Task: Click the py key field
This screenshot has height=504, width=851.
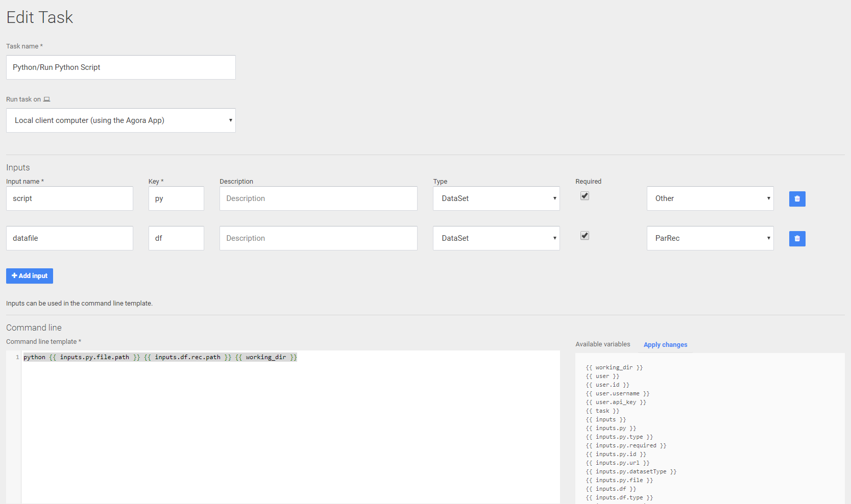Action: (x=176, y=198)
